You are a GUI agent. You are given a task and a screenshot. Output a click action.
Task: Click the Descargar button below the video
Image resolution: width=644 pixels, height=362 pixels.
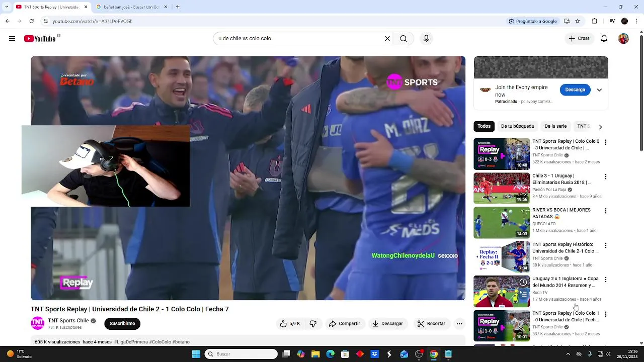387,324
